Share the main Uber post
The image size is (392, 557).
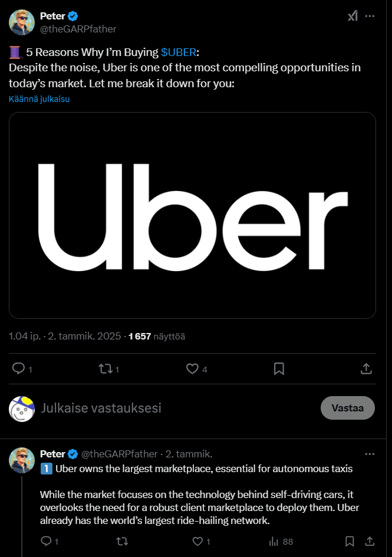pyautogui.click(x=365, y=368)
